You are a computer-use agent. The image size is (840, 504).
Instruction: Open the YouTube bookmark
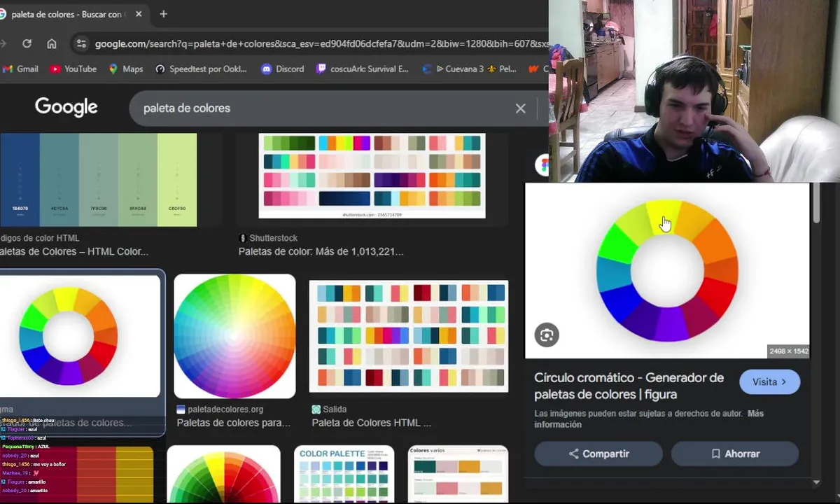pyautogui.click(x=73, y=69)
